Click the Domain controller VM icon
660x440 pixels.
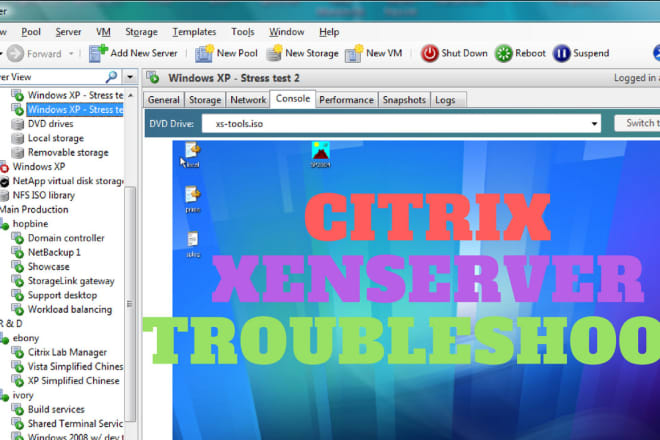tap(17, 238)
